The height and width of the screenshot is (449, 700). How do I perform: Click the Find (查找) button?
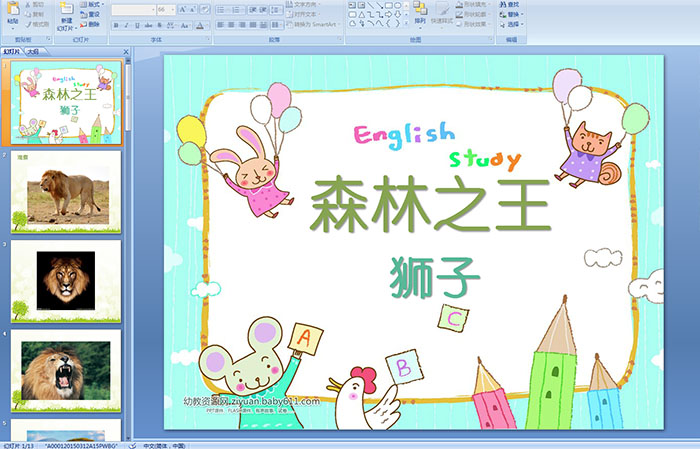[x=508, y=4]
